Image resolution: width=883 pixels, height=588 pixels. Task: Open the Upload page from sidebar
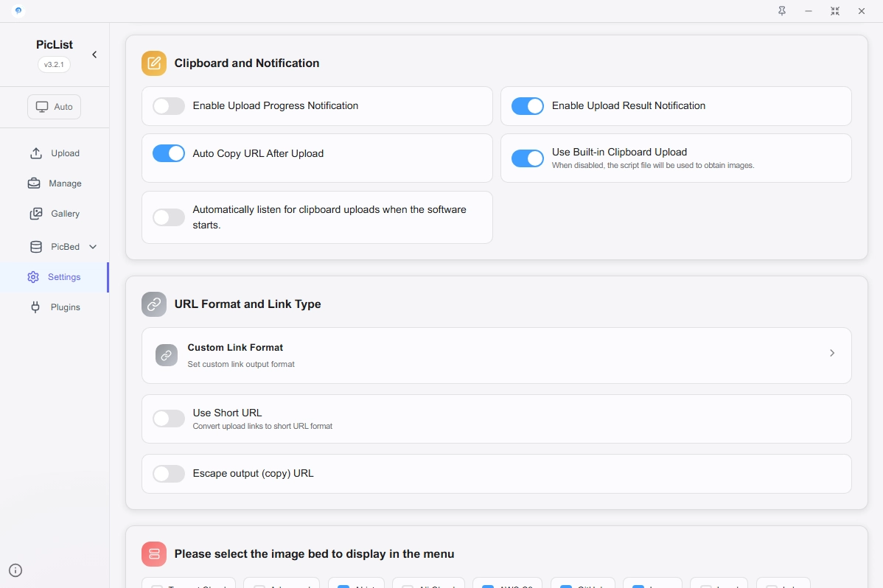click(x=55, y=153)
